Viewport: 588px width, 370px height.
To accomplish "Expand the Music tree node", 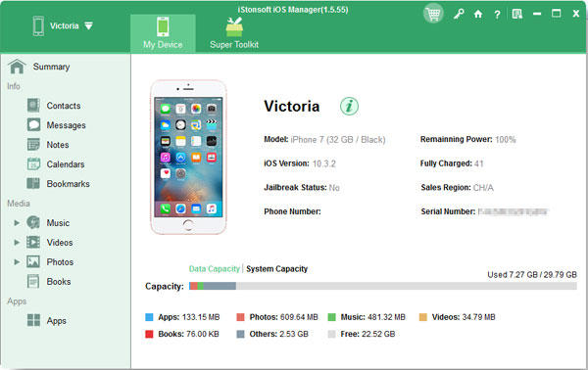I will [17, 223].
